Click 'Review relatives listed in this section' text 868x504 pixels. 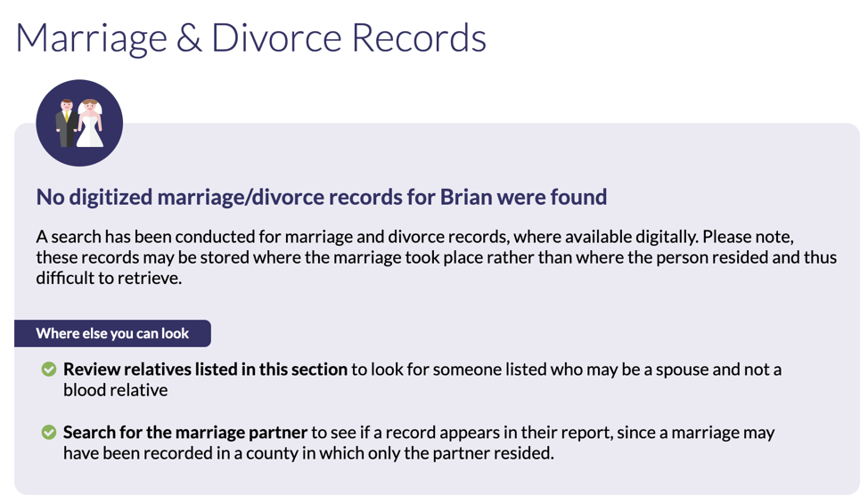click(x=205, y=369)
